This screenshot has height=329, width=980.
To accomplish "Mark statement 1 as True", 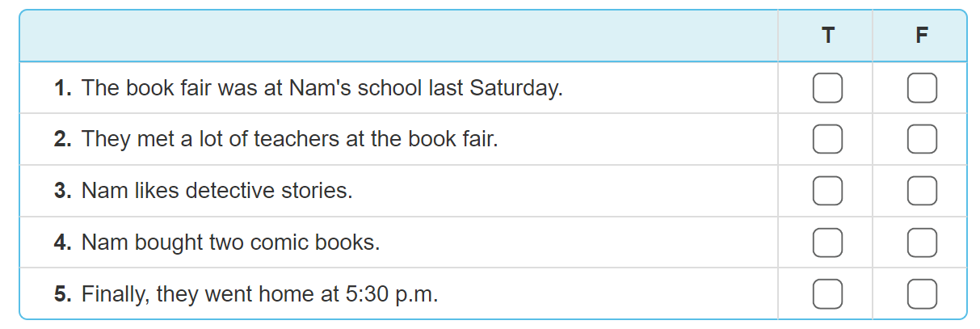I will tap(827, 88).
